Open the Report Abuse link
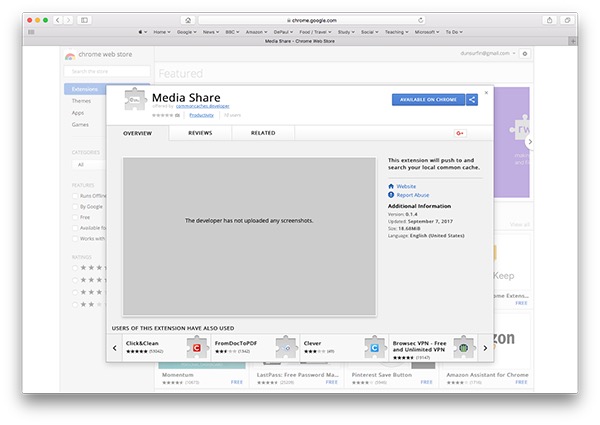Image resolution: width=600 pixels, height=425 pixels. 412,194
